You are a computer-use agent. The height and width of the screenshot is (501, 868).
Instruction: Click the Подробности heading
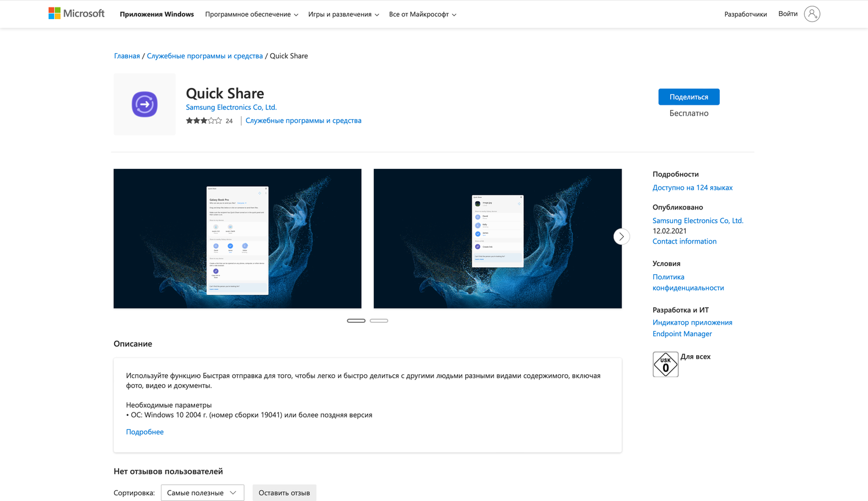point(675,174)
